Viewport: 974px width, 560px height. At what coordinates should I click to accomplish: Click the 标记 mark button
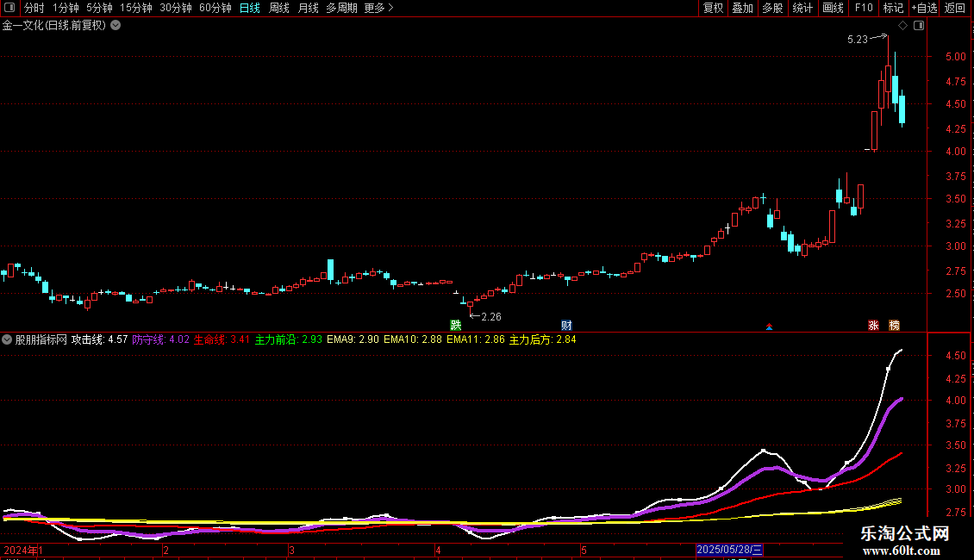893,8
